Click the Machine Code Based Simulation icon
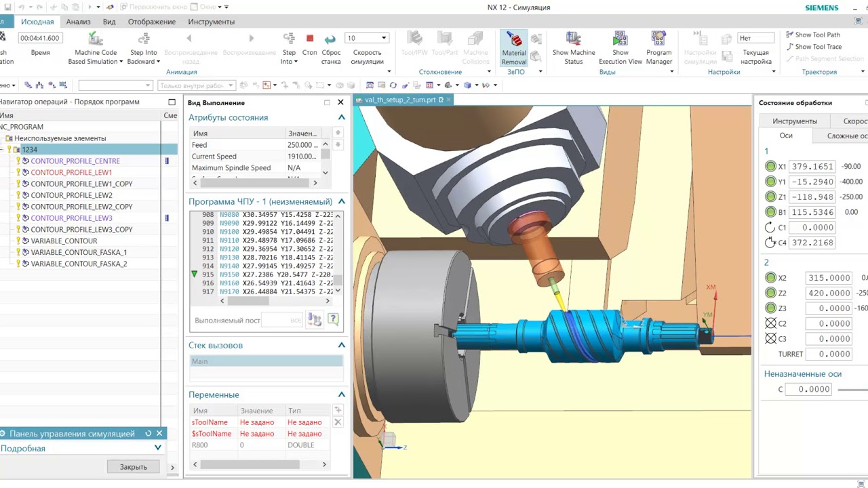 pos(96,39)
